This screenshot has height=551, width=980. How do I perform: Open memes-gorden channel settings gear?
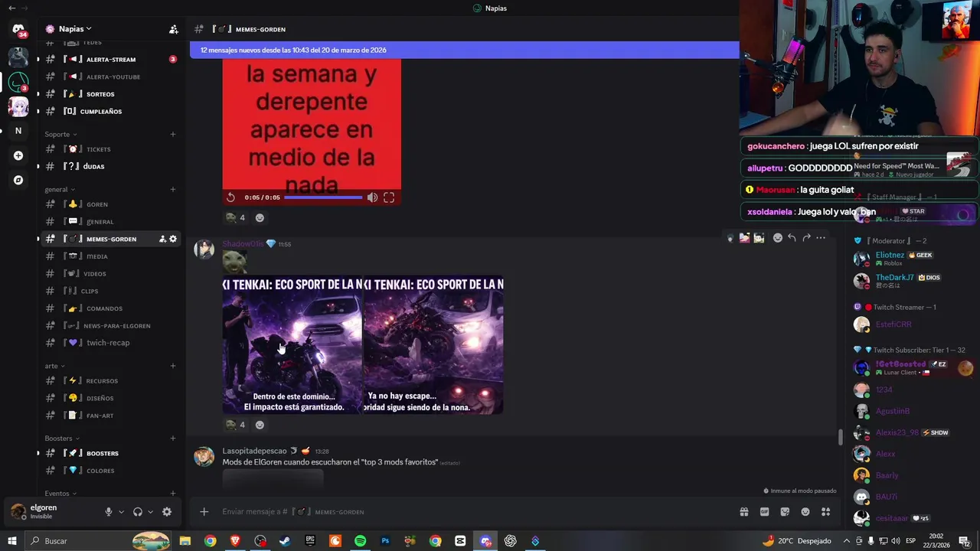[x=173, y=239]
